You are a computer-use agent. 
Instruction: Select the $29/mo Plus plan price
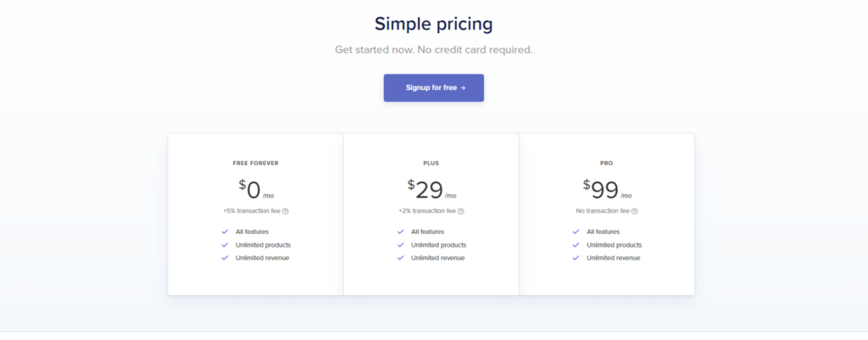coord(431,190)
